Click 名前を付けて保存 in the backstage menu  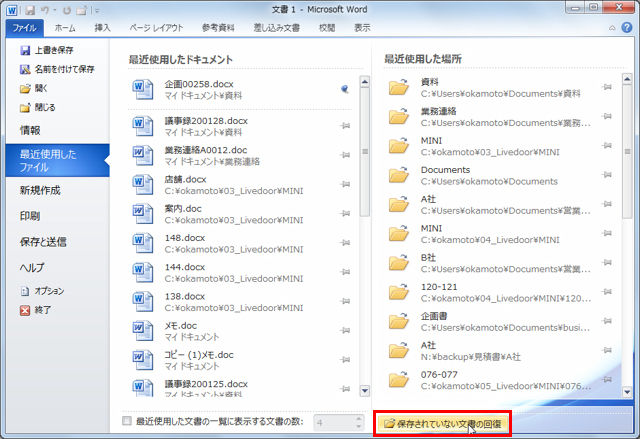tap(58, 69)
